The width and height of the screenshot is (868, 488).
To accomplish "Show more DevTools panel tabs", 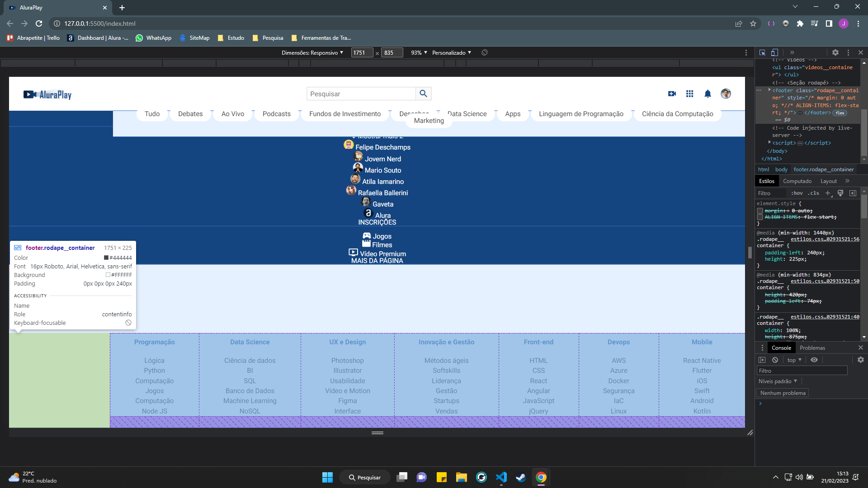I will tap(792, 52).
